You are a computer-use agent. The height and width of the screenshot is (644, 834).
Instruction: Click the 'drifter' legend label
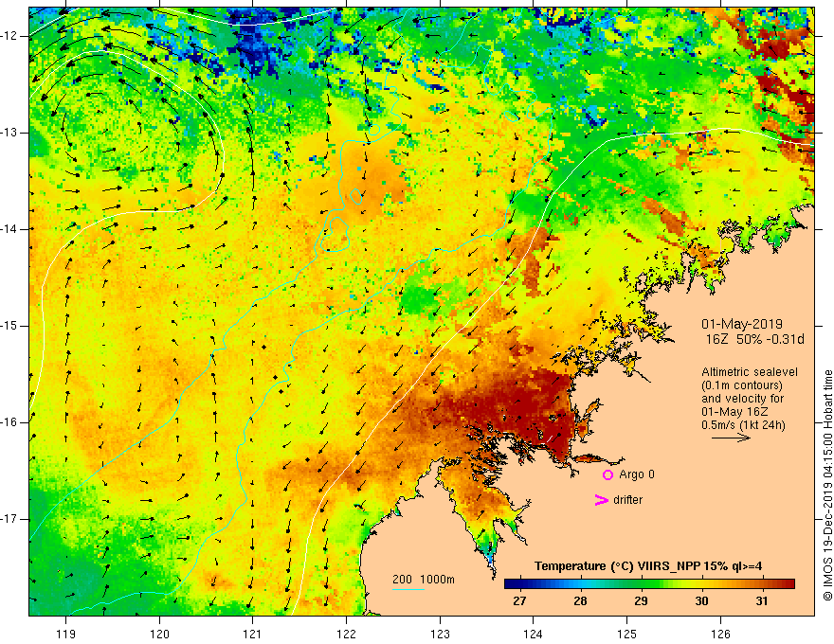[x=627, y=500]
